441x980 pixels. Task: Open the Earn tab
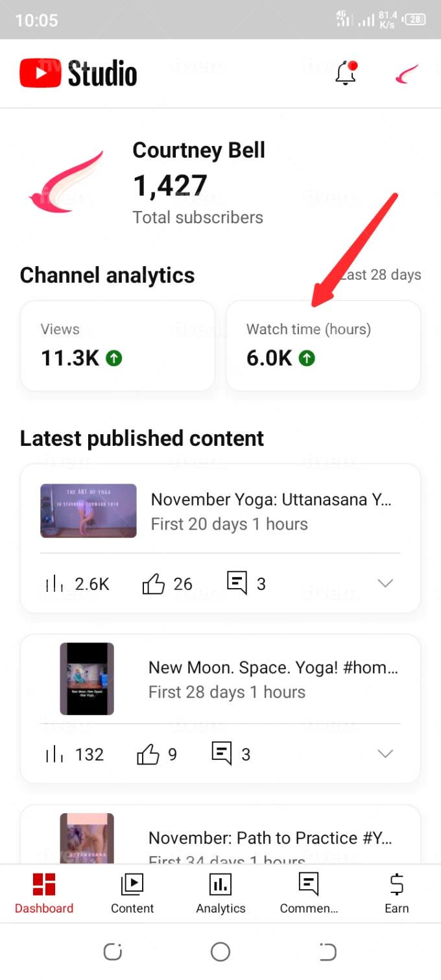pyautogui.click(x=396, y=894)
